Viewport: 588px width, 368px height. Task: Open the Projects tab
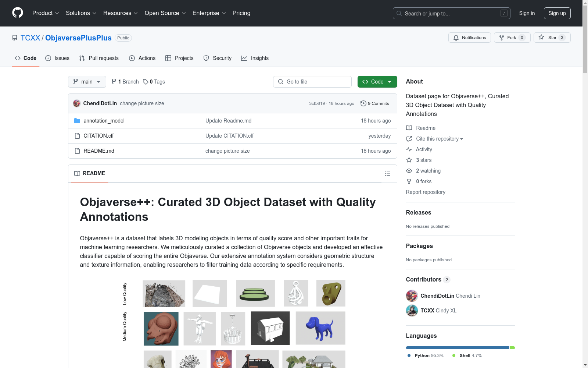pos(179,58)
